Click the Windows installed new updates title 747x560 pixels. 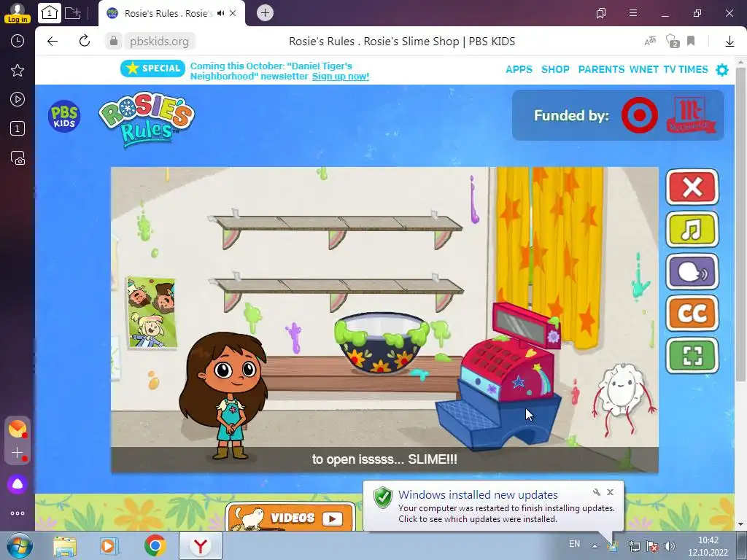[478, 495]
